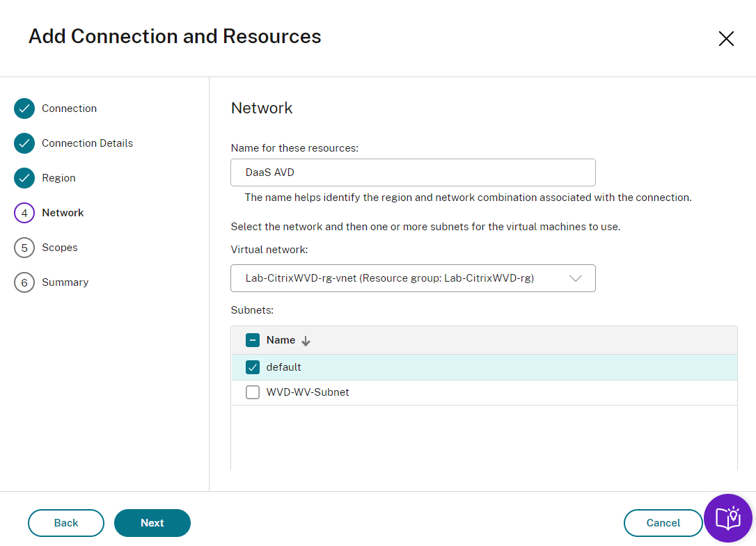Click the Virtual network dropdown chevron
Image resolution: width=756 pixels, height=546 pixels.
click(576, 278)
